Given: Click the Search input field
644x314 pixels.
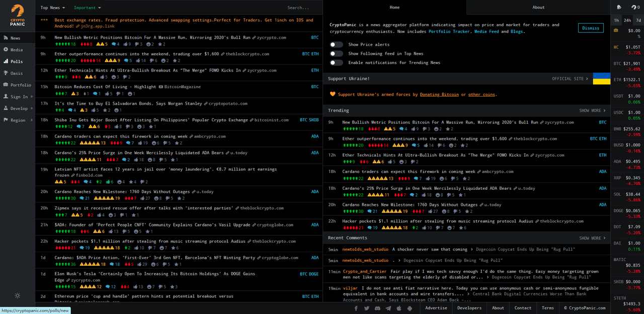Looking at the screenshot, I should pos(300,8).
